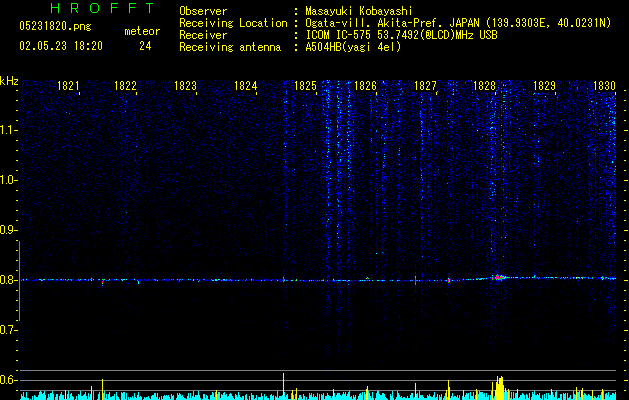Image resolution: width=629 pixels, height=400 pixels.
Task: Click the 1825 time marker
Action: click(305, 86)
